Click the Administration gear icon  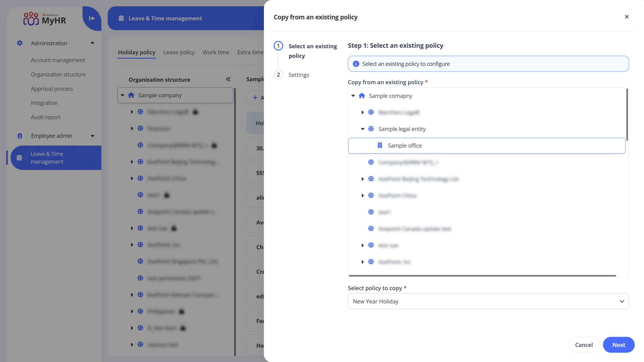click(x=20, y=43)
